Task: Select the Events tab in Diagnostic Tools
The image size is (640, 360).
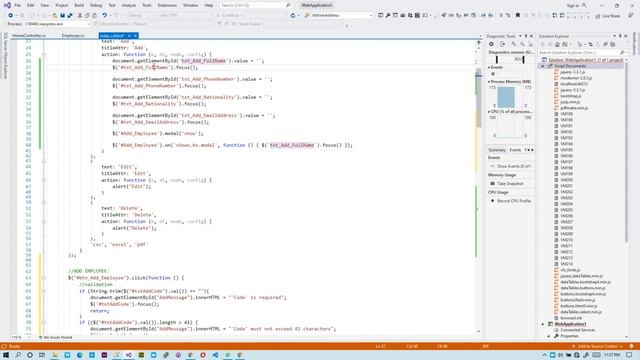Action: tap(515, 150)
